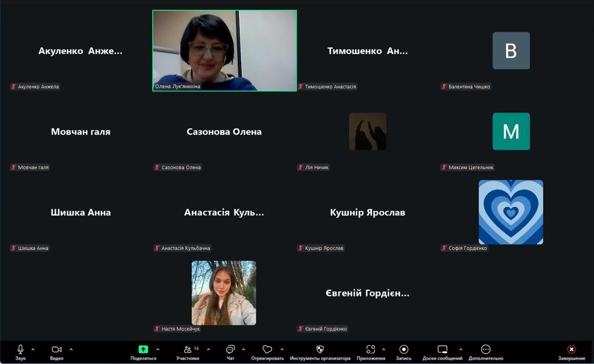Image resolution: width=594 pixels, height=364 pixels.
Task: Click muted mic icon of Мовчан галя
Action: (14, 167)
